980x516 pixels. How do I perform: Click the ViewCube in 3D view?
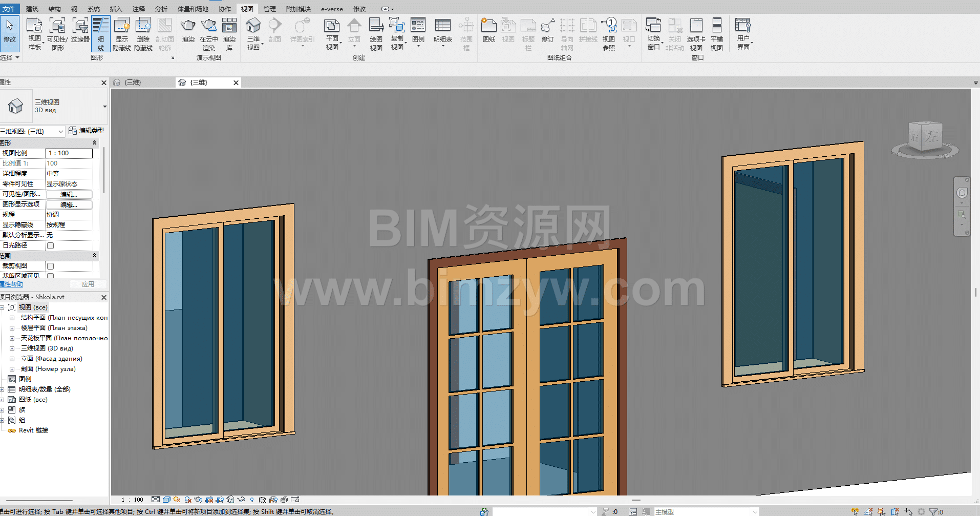[925, 136]
